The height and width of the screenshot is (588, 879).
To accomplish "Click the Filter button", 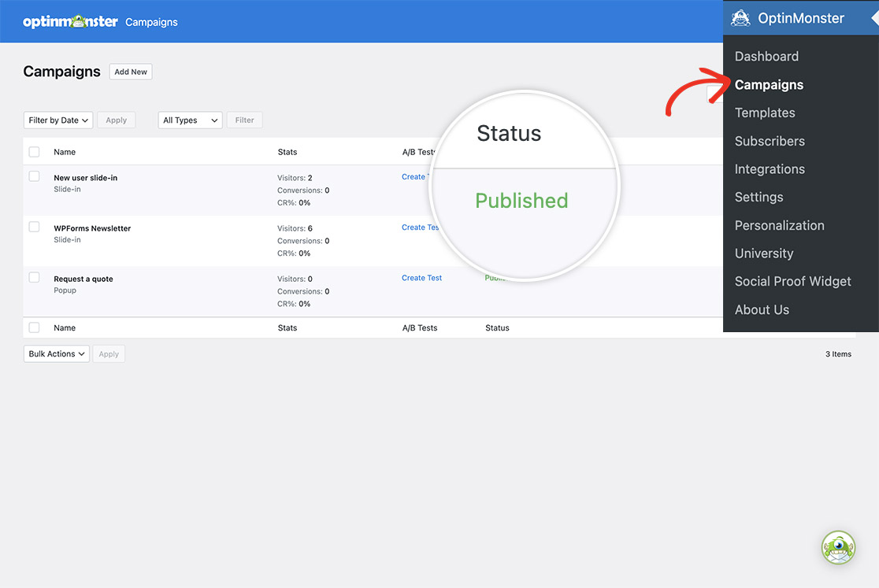I will point(244,120).
